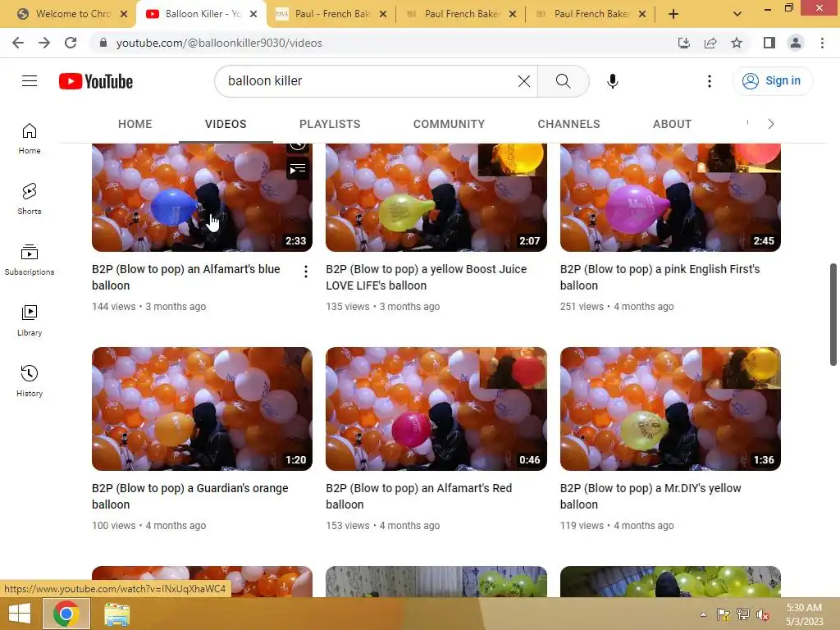The height and width of the screenshot is (630, 840).
Task: Open Home in the sidebar
Action: point(30,139)
